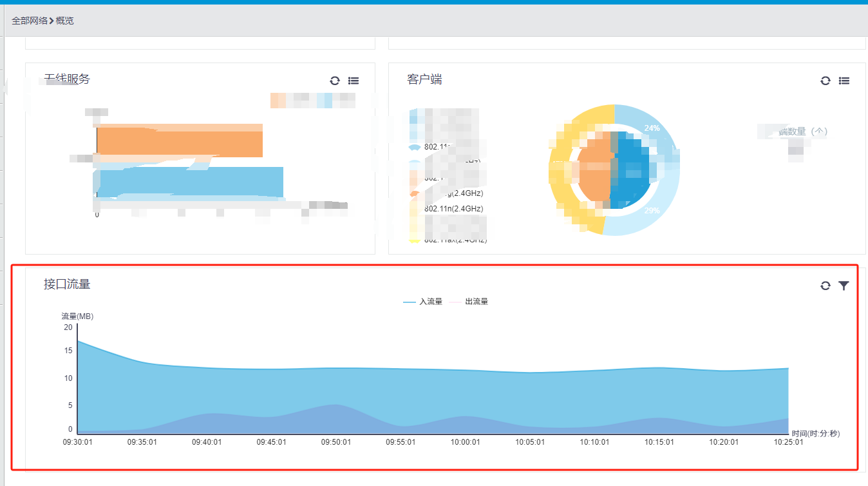Open the filter for 接口流量
Image resolution: width=868 pixels, height=486 pixels.
[844, 286]
